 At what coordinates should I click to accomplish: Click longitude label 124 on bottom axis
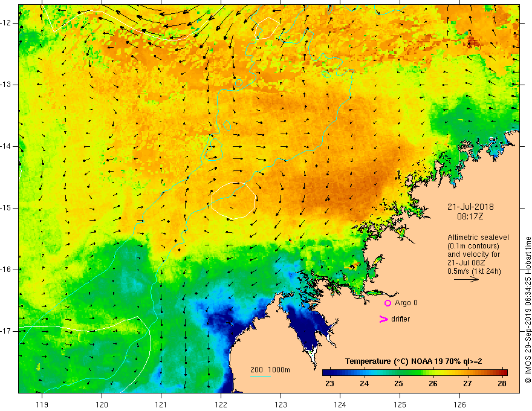[x=340, y=404]
